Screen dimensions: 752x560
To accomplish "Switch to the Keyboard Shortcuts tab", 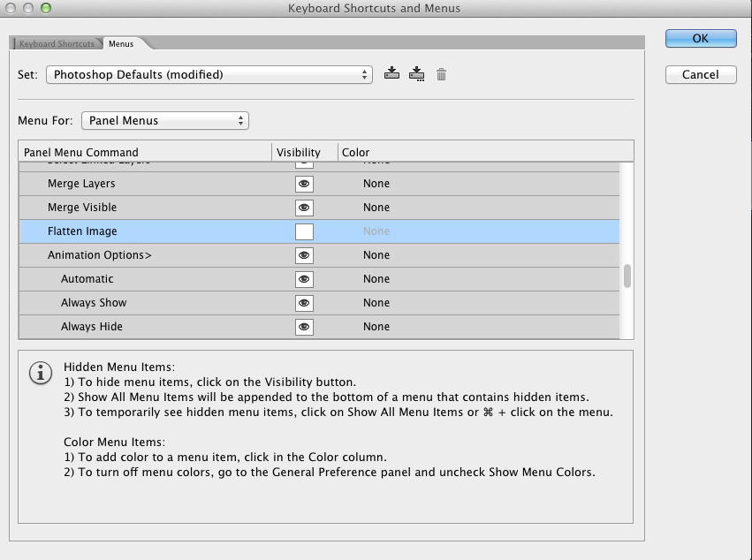I will coord(57,44).
